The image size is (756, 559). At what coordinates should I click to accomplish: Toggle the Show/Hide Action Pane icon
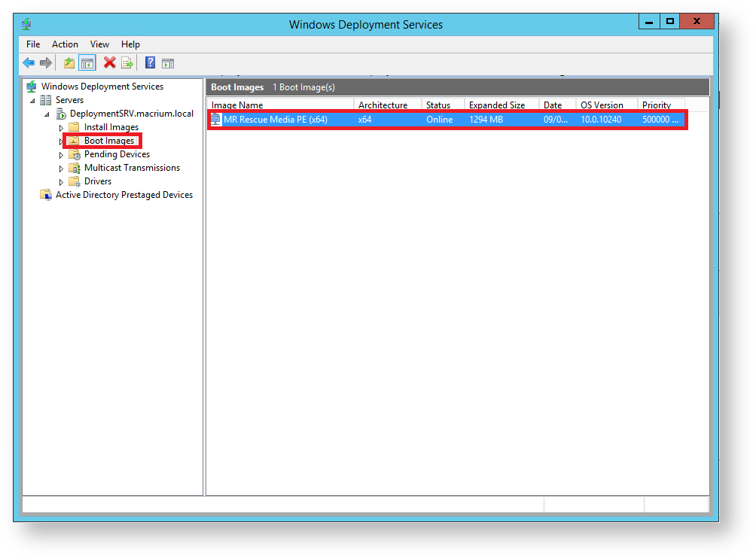pos(168,63)
